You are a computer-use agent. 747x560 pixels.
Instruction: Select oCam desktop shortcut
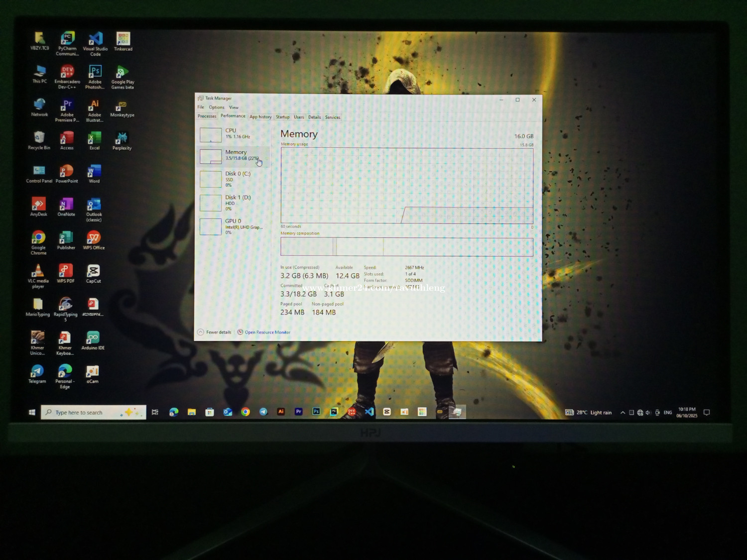92,374
